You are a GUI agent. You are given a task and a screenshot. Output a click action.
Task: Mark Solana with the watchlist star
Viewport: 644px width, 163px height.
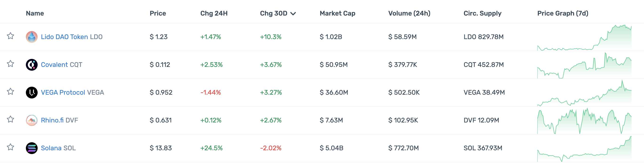click(x=11, y=147)
